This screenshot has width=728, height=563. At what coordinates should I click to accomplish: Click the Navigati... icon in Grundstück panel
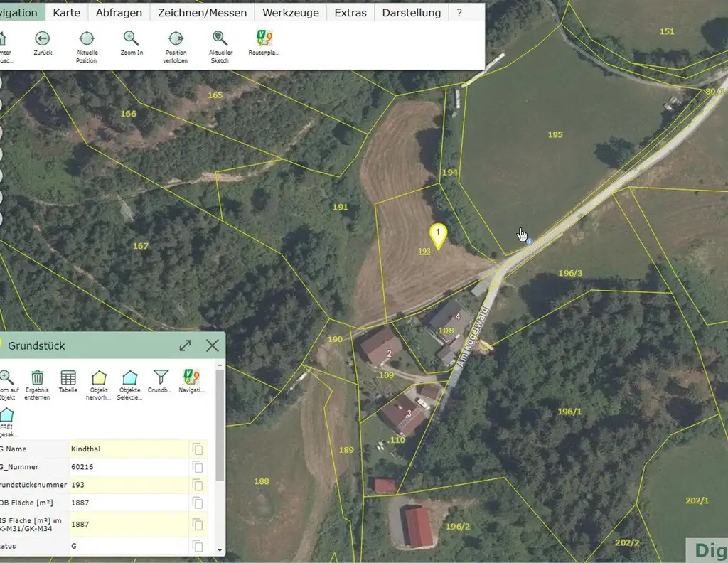click(x=191, y=377)
